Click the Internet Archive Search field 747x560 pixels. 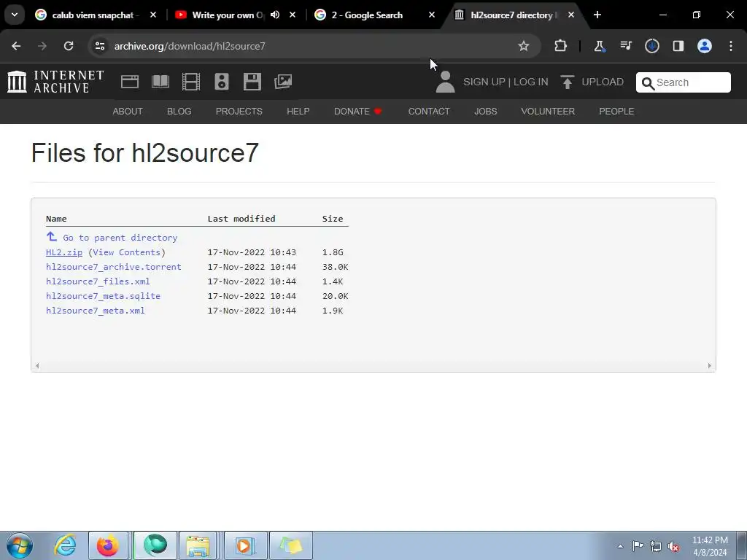click(x=683, y=82)
